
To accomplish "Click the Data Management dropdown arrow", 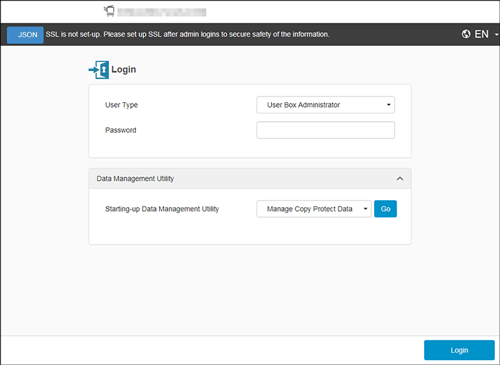I will [x=365, y=209].
